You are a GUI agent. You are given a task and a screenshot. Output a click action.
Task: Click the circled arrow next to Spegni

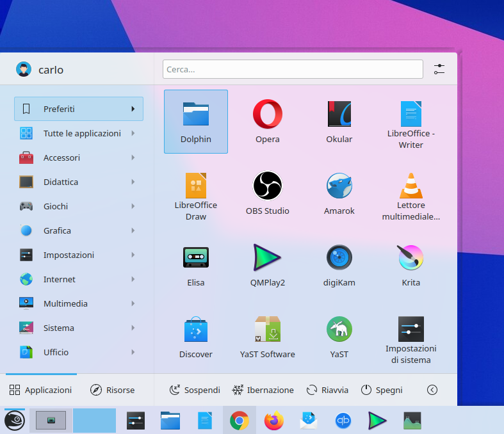pyautogui.click(x=432, y=390)
